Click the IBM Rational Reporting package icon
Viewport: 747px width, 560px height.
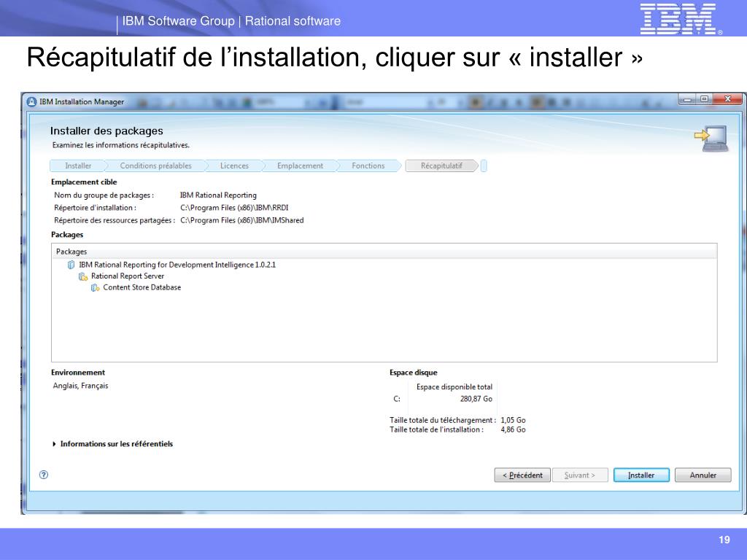pos(71,265)
